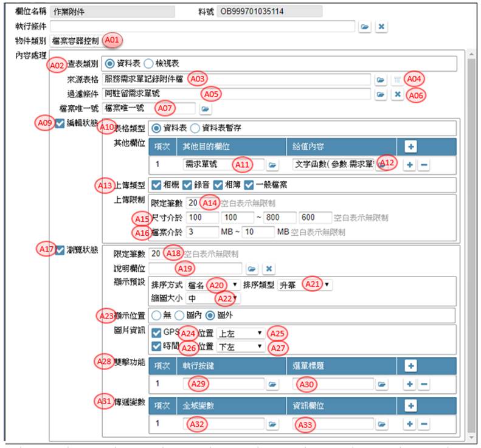Toggle GPS checkbox in 圖片資訊

pos(156,333)
